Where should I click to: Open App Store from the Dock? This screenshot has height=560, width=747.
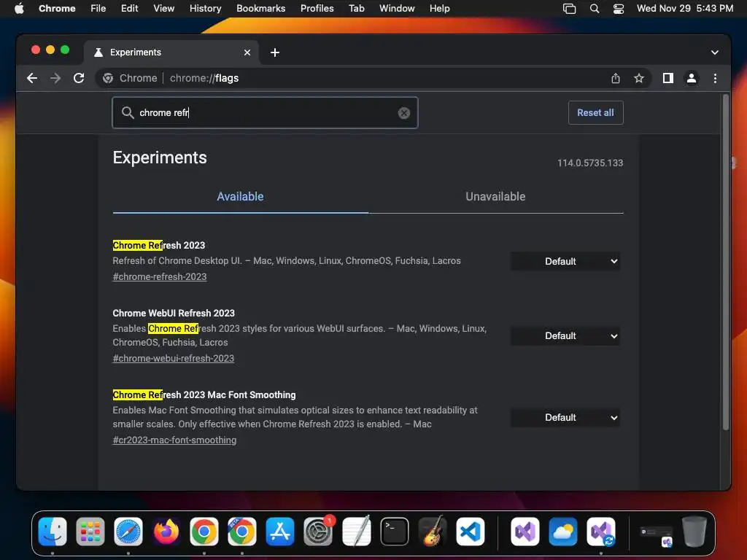point(280,532)
